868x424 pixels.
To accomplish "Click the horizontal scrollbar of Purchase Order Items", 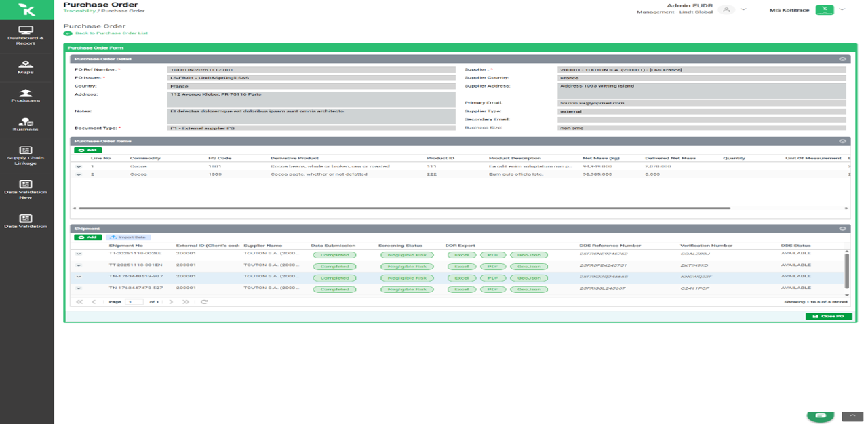I will [404, 208].
